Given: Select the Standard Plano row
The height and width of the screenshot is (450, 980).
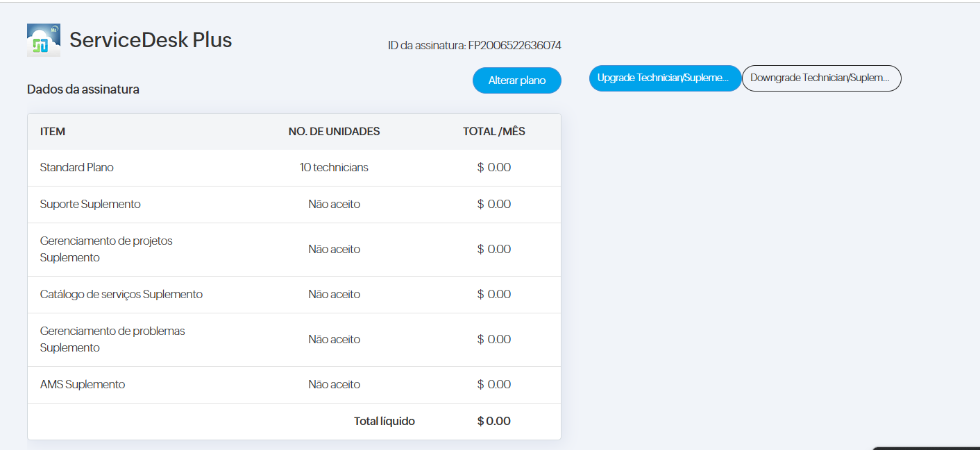Looking at the screenshot, I should 77,168.
